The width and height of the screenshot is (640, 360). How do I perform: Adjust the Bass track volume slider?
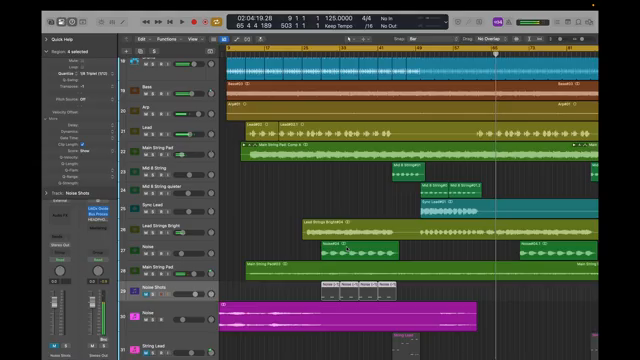point(190,94)
